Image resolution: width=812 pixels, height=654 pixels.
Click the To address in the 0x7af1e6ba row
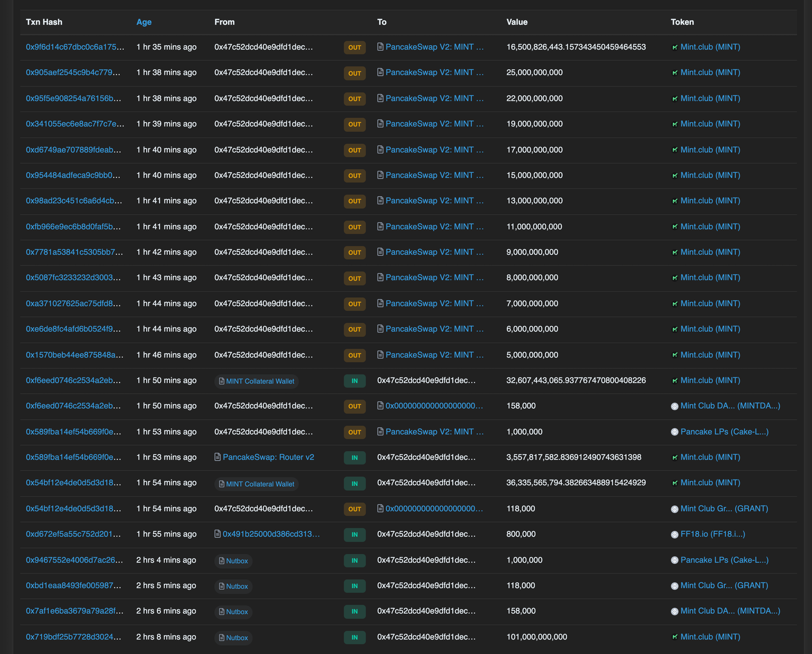(x=427, y=611)
